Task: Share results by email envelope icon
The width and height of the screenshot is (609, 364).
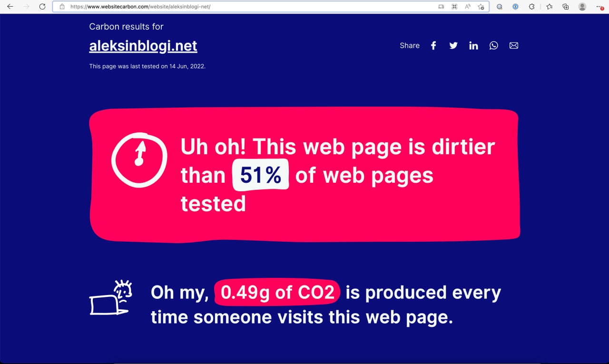Action: [x=514, y=46]
